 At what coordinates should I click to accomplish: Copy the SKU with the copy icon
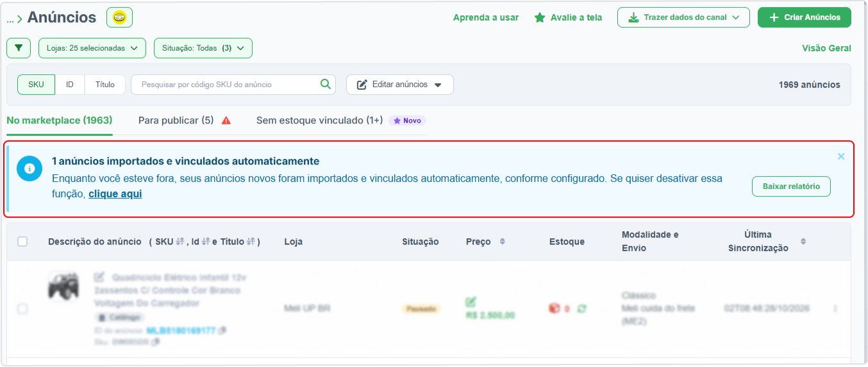pos(156,342)
